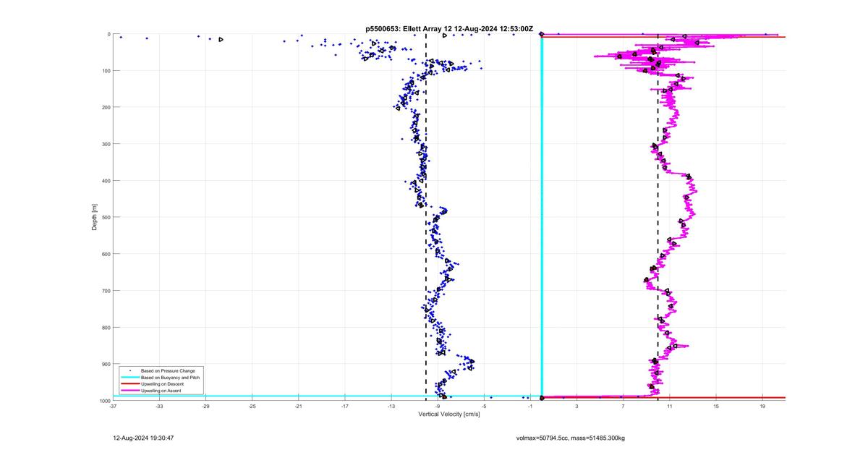Image resolution: width=868 pixels, height=450 pixels.
Task: Click the depth tick label '900'
Action: click(x=105, y=364)
